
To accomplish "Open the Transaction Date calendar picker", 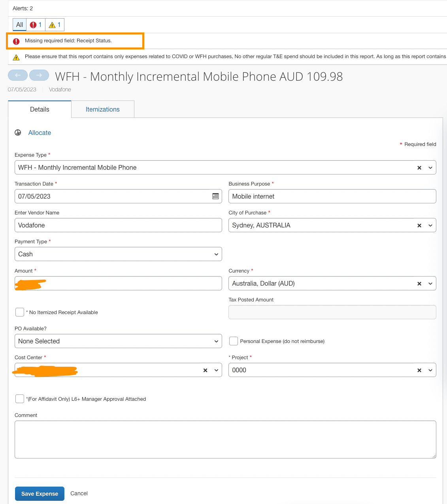I will (x=215, y=196).
